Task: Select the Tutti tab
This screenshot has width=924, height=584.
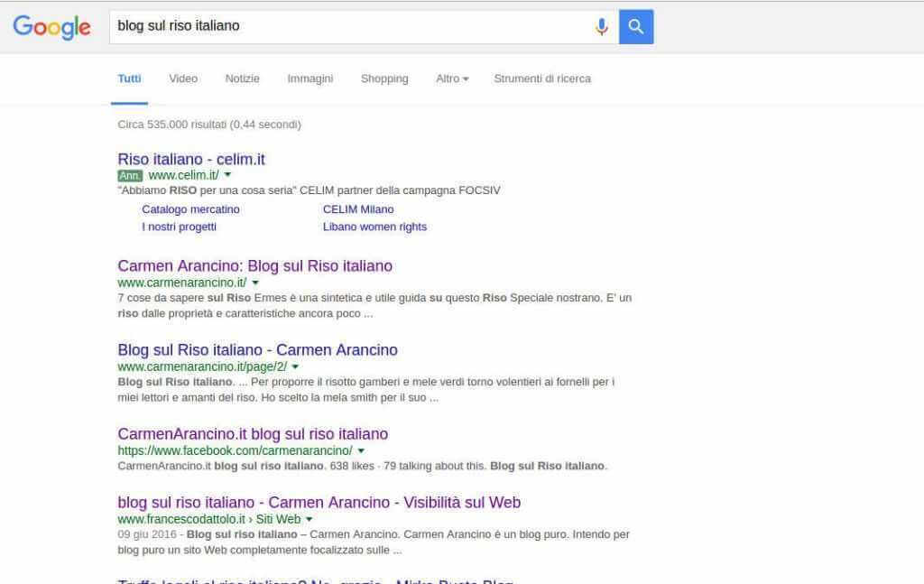Action: (129, 79)
